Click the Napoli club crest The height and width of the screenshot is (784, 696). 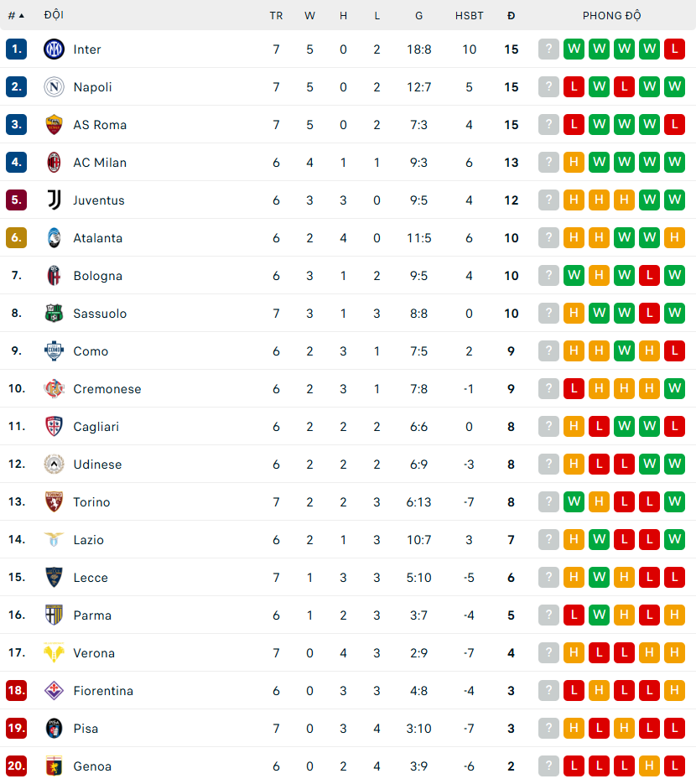coord(54,86)
